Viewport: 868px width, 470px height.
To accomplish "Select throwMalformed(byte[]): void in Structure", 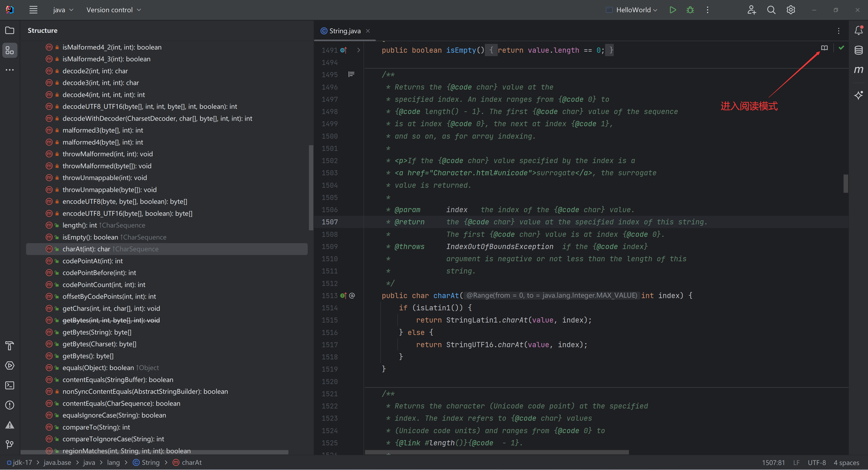I will click(x=167, y=166).
